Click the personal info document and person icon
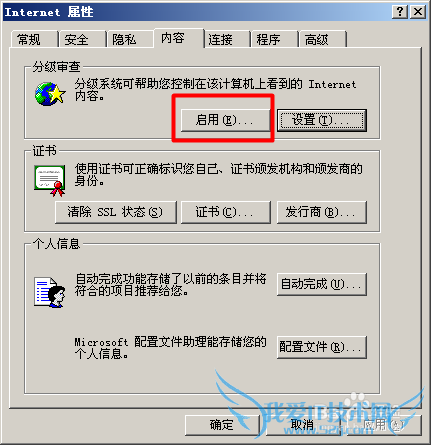 tap(49, 292)
